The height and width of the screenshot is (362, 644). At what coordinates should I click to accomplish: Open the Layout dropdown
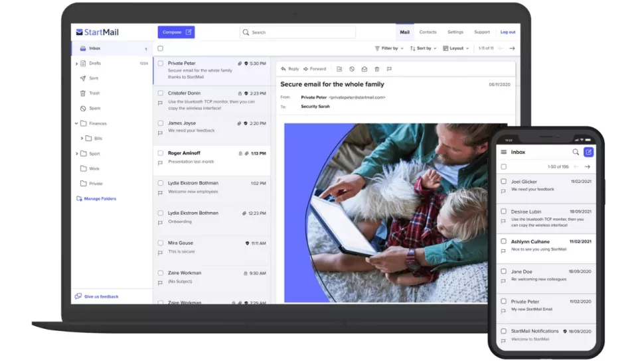click(x=456, y=48)
